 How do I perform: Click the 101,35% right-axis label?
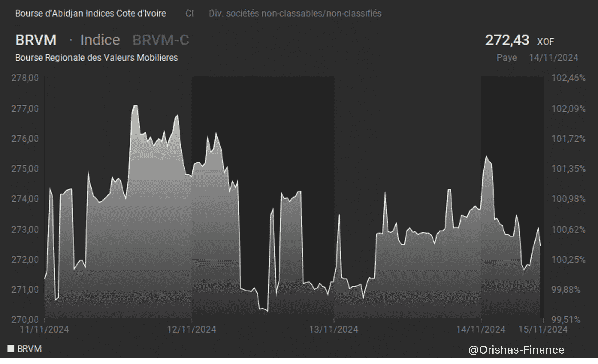pyautogui.click(x=569, y=169)
